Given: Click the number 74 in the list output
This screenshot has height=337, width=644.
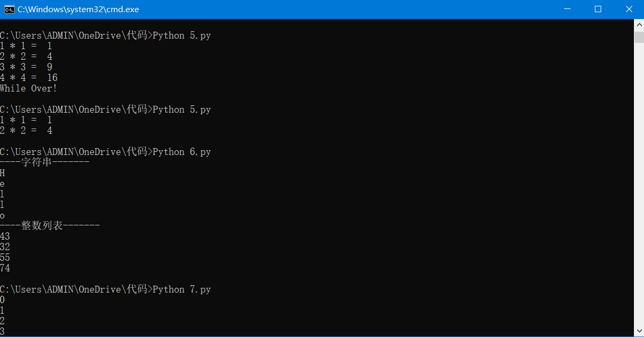Looking at the screenshot, I should point(5,268).
